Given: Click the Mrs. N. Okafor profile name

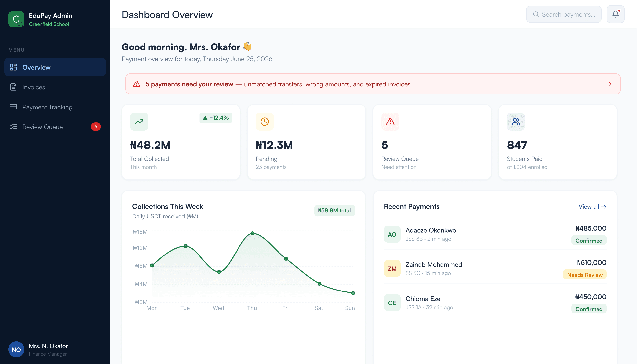Looking at the screenshot, I should point(48,346).
